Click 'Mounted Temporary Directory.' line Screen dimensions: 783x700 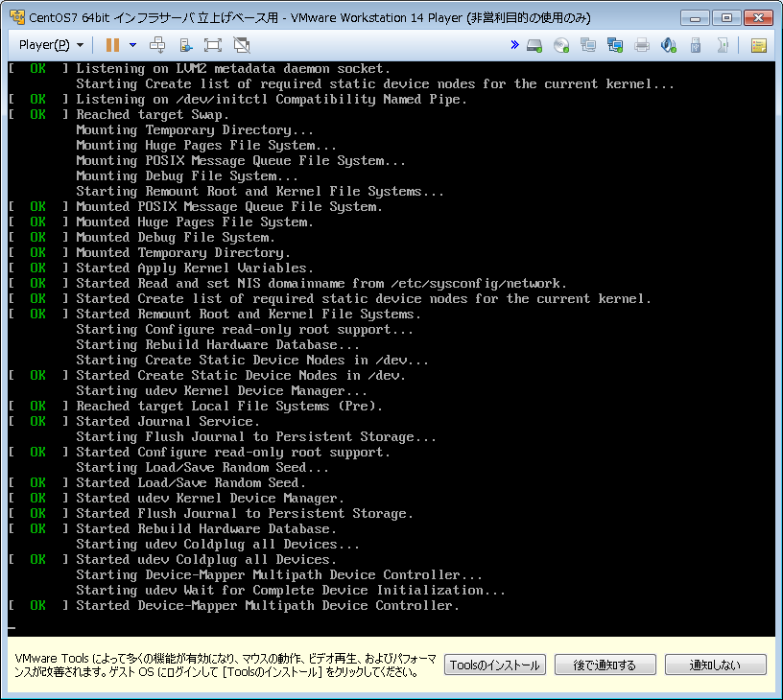pyautogui.click(x=183, y=253)
